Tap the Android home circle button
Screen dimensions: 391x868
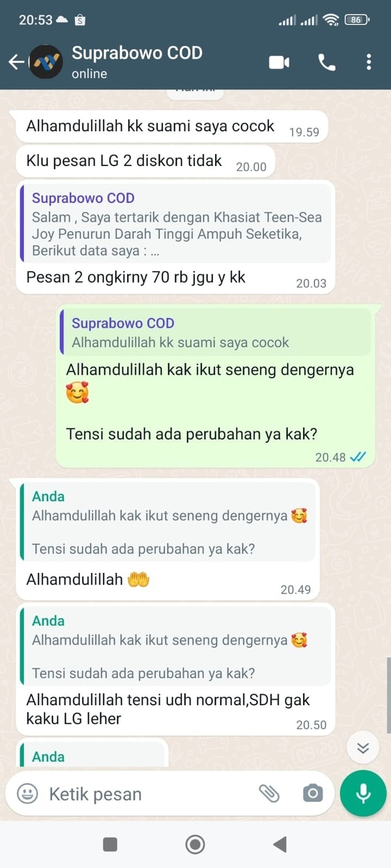point(195,845)
